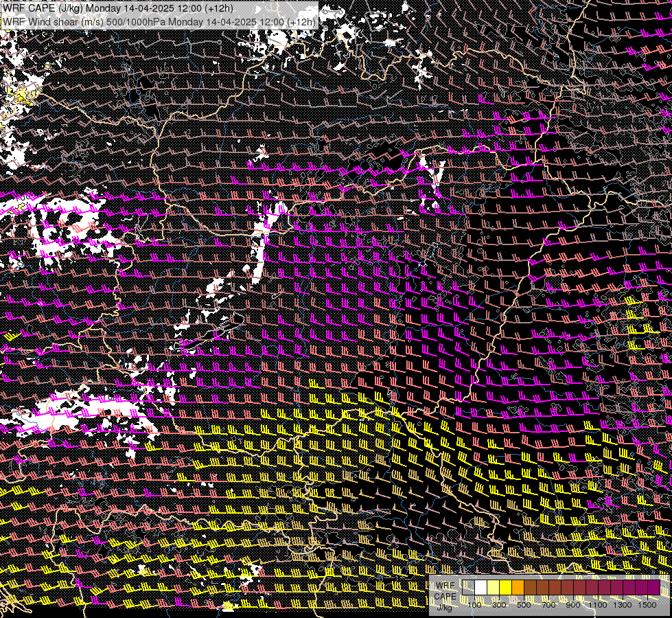
Task: Click the WRF CAPE title line
Action: [118, 8]
